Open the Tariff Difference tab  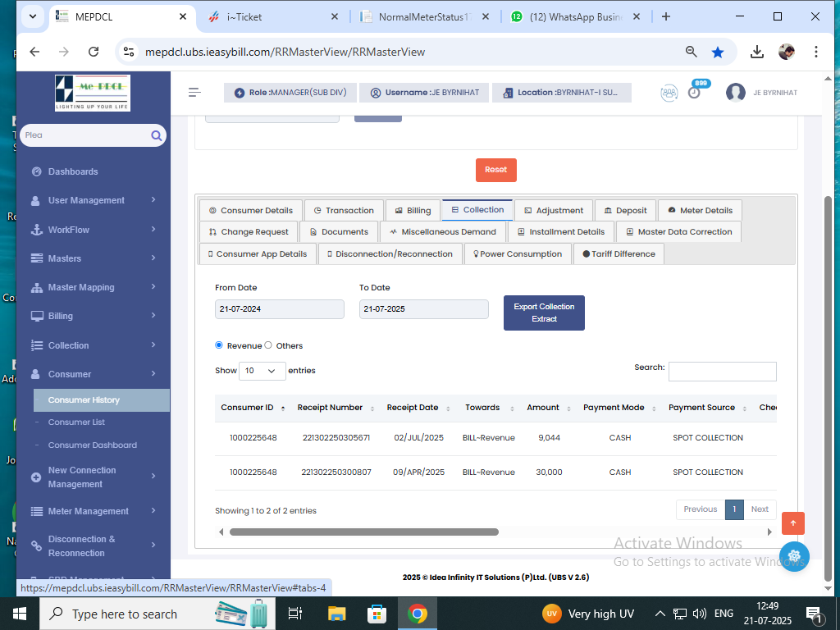tap(619, 254)
